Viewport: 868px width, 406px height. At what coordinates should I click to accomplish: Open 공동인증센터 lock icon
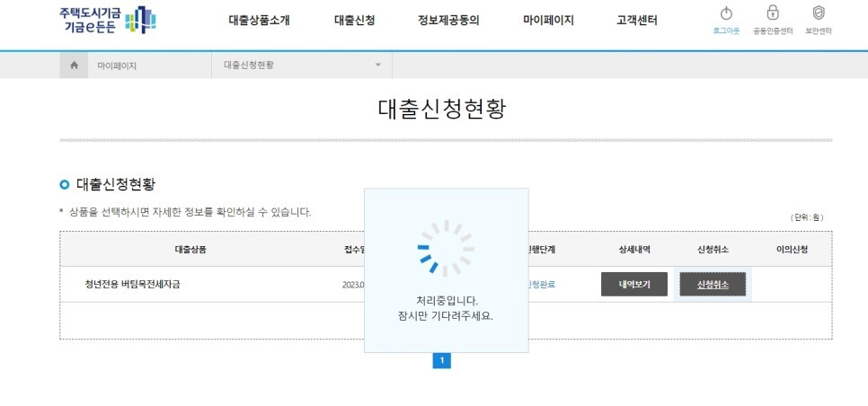point(772,13)
